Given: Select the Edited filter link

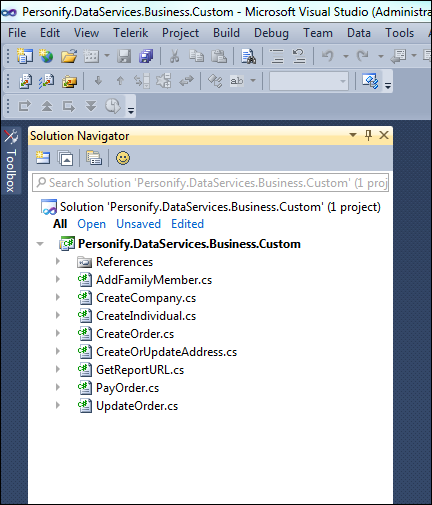Looking at the screenshot, I should point(187,224).
